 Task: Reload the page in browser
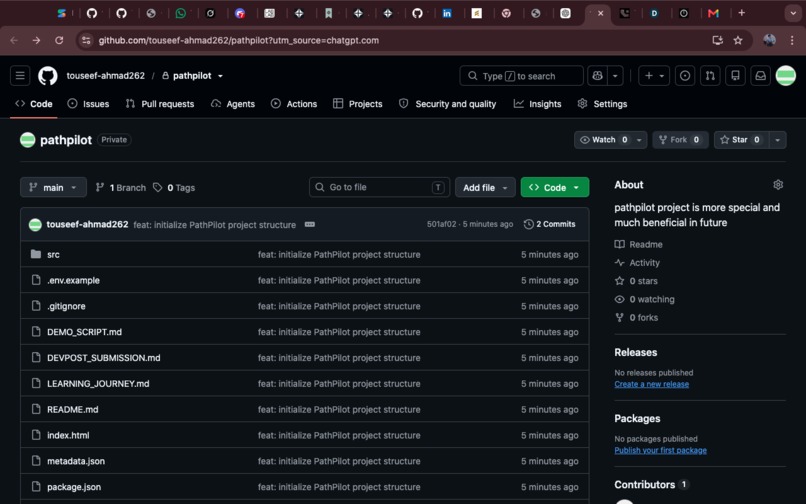pos(59,40)
